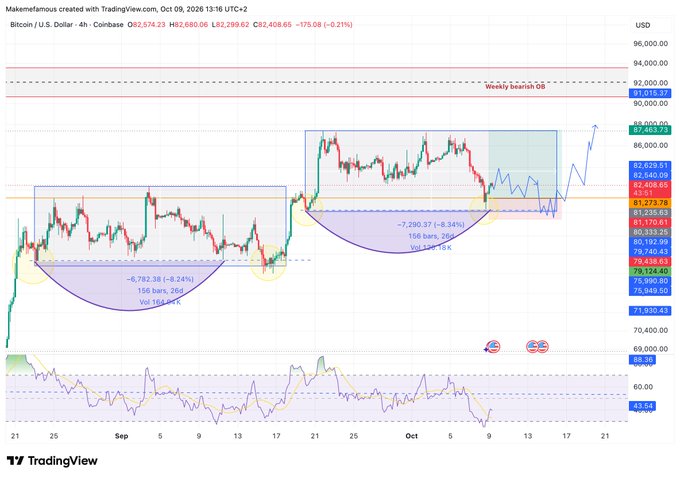Click the 75,990.80 price label
Screen dimensions: 680x478
point(650,281)
